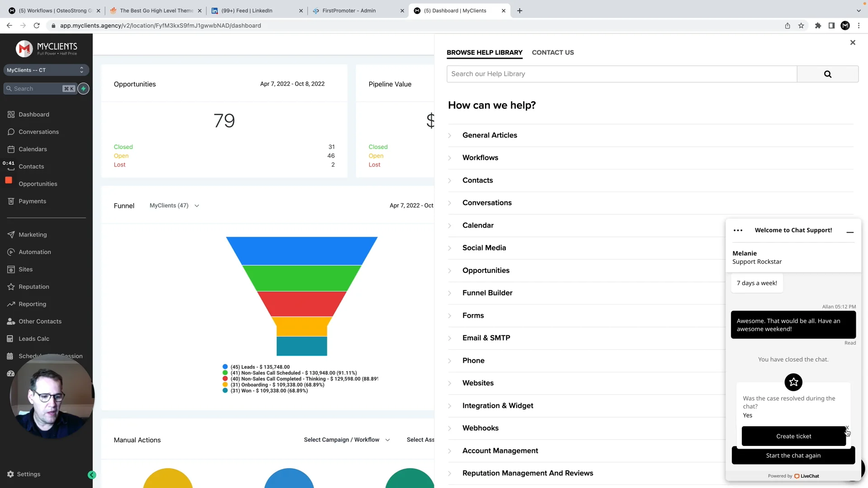Image resolution: width=868 pixels, height=488 pixels.
Task: Focus the Search our Help Library field
Action: [x=622, y=74]
